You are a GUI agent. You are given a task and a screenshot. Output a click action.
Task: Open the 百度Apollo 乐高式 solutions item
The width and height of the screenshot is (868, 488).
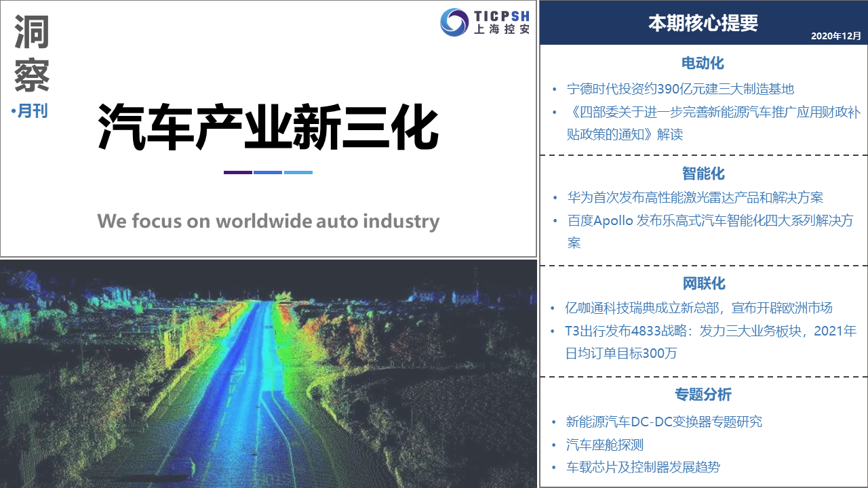click(x=709, y=221)
